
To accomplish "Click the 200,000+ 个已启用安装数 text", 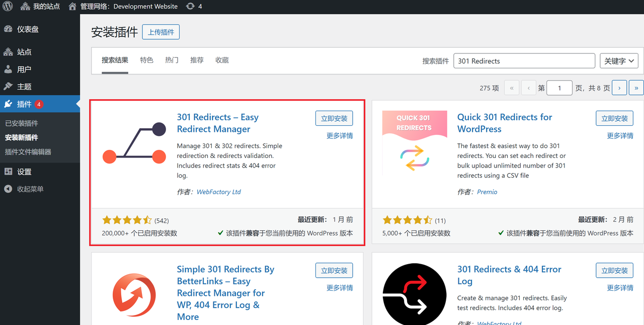I will tap(139, 233).
